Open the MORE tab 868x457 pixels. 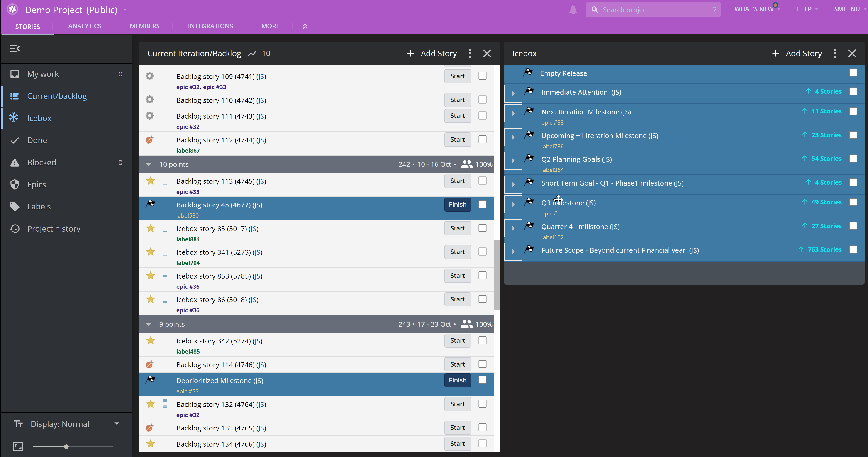(x=270, y=26)
